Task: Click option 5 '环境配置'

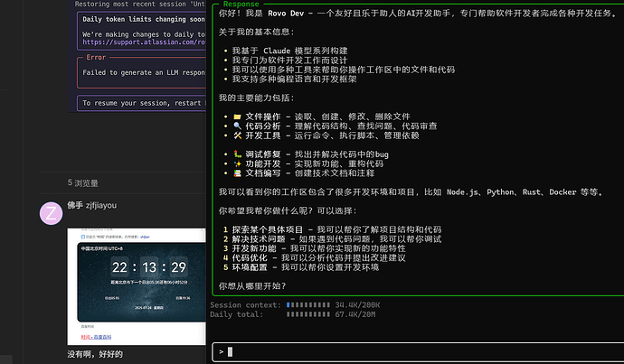Action: 250,267
